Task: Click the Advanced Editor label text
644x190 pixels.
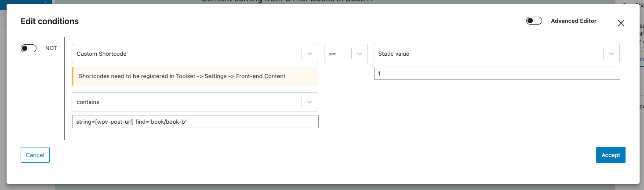Action: click(574, 21)
